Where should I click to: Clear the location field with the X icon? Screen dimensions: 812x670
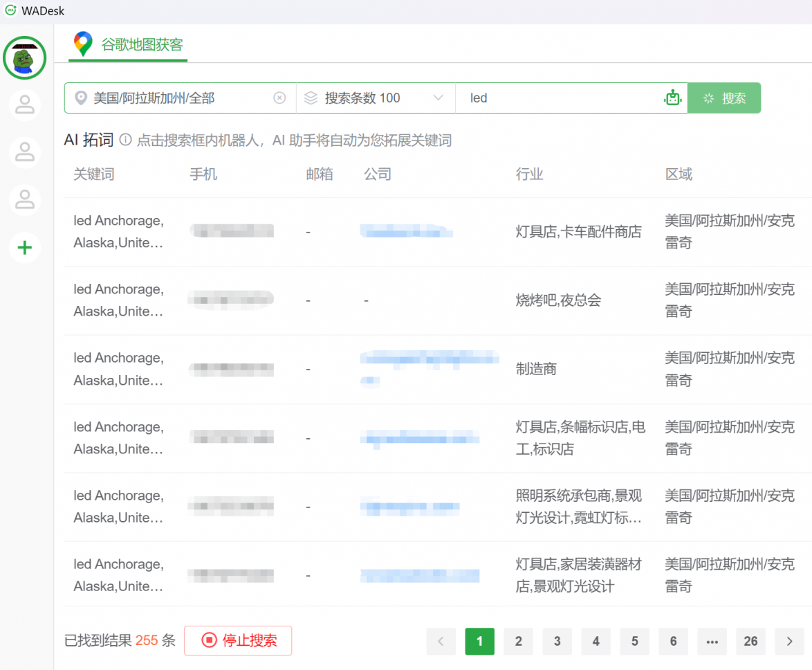[x=279, y=98]
